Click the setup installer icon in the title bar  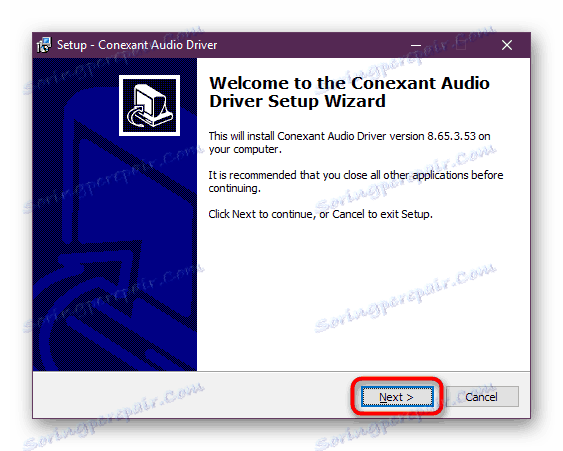click(x=44, y=45)
